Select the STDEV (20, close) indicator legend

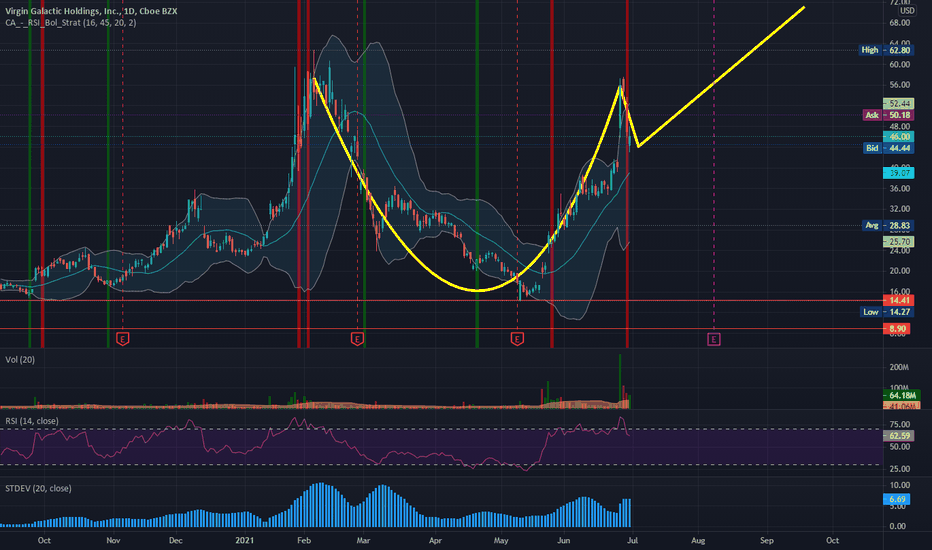tap(38, 488)
